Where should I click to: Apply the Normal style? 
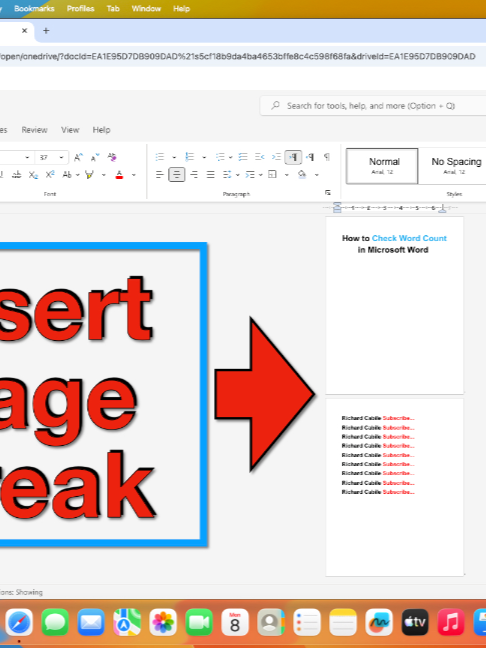(382, 166)
